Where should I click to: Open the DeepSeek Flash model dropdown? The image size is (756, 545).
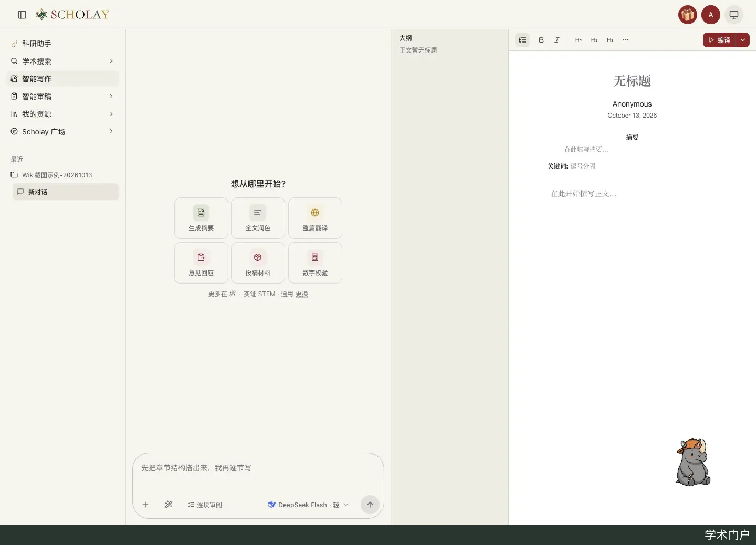coord(308,505)
